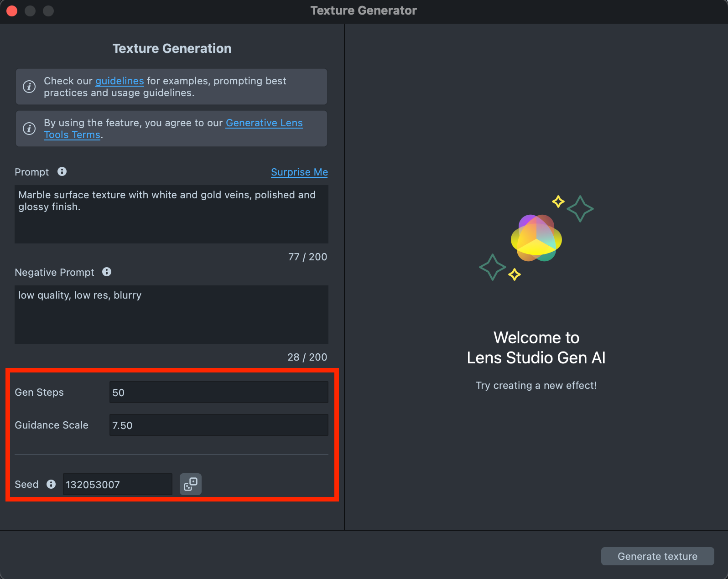
Task: Click the Negative Prompt info icon
Action: [x=107, y=272]
